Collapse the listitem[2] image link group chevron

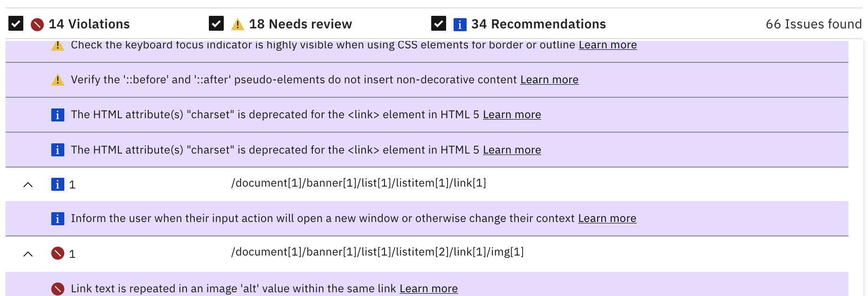[x=29, y=254]
